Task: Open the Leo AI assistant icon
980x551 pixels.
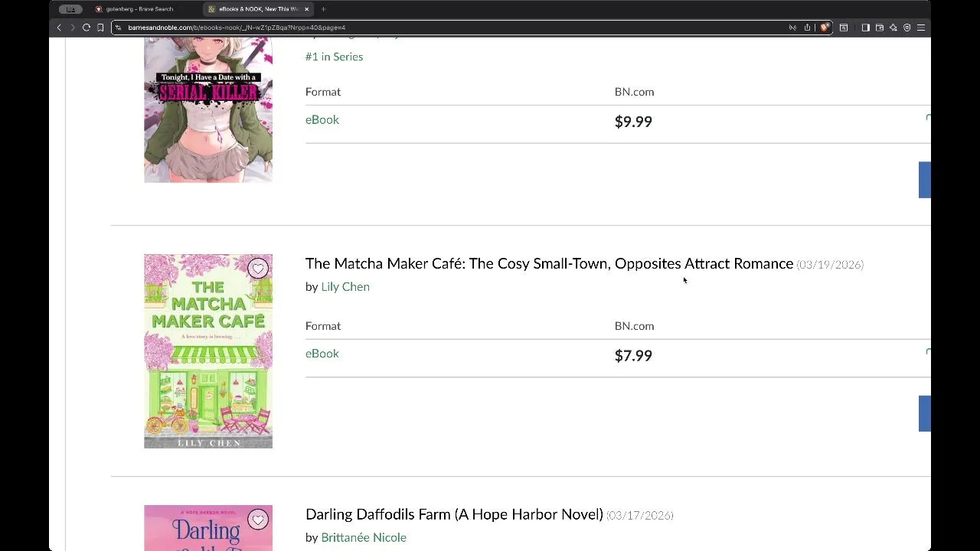Action: pos(893,28)
